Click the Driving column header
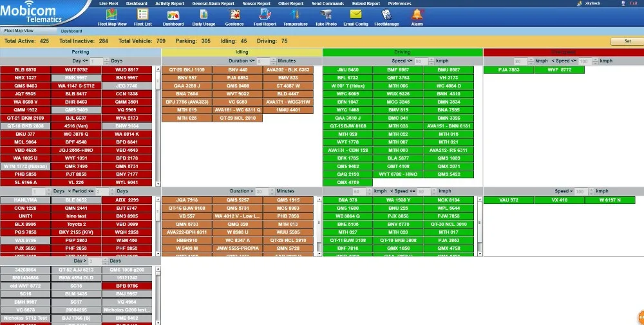This screenshot has height=325, width=644. tap(402, 52)
